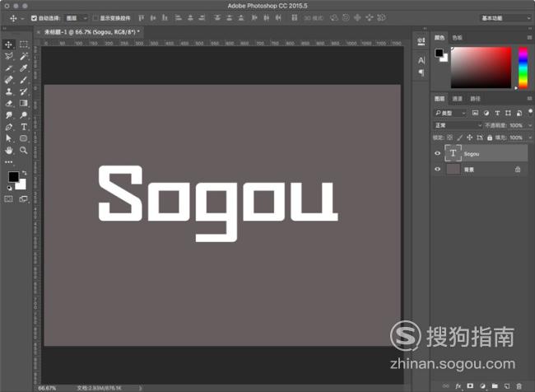Toggle Quick Mask mode icon
The width and height of the screenshot is (535, 392).
pos(8,198)
